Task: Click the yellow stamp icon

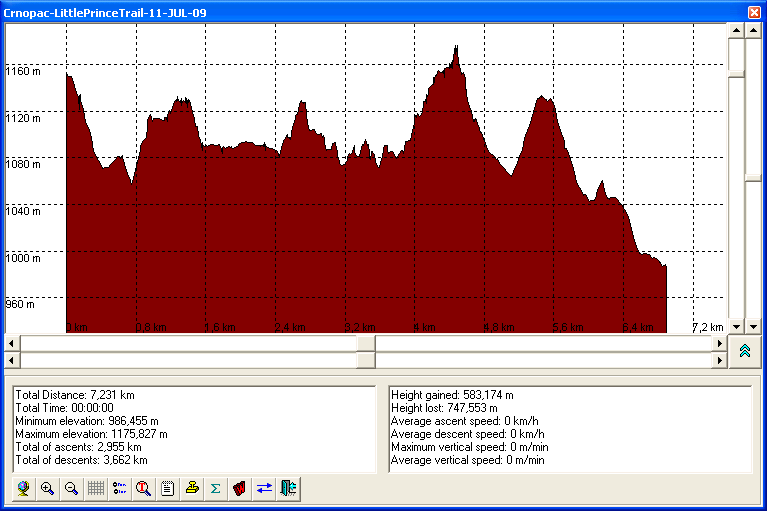Action: 191,489
